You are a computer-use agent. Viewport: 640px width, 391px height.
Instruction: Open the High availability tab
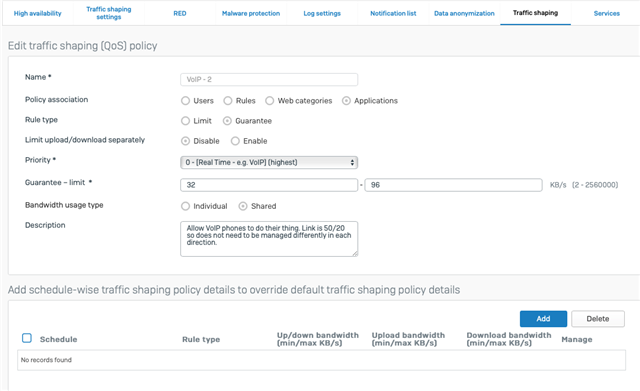coord(38,13)
